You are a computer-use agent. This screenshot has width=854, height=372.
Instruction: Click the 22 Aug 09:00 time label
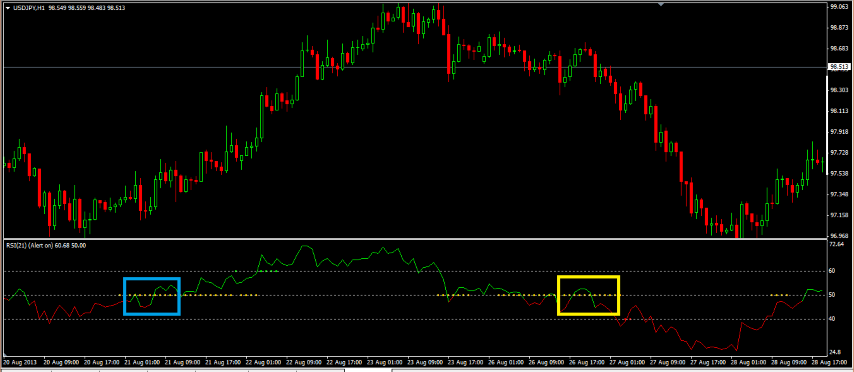point(303,362)
